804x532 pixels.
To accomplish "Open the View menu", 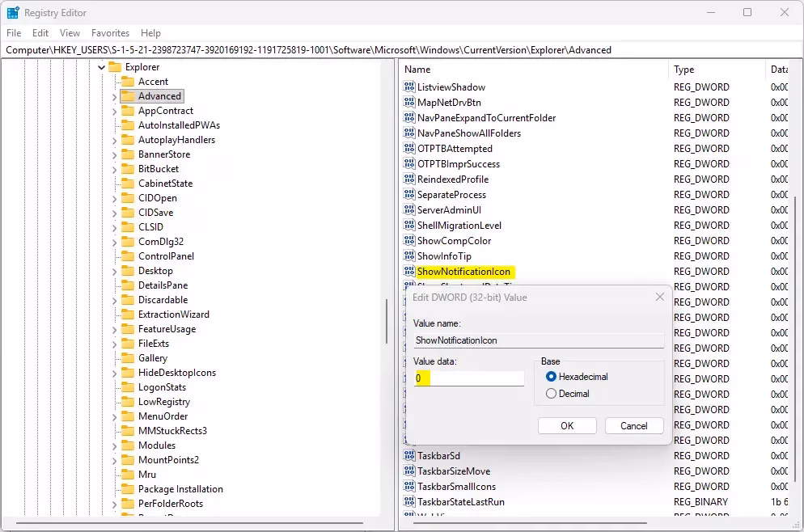I will pyautogui.click(x=69, y=33).
